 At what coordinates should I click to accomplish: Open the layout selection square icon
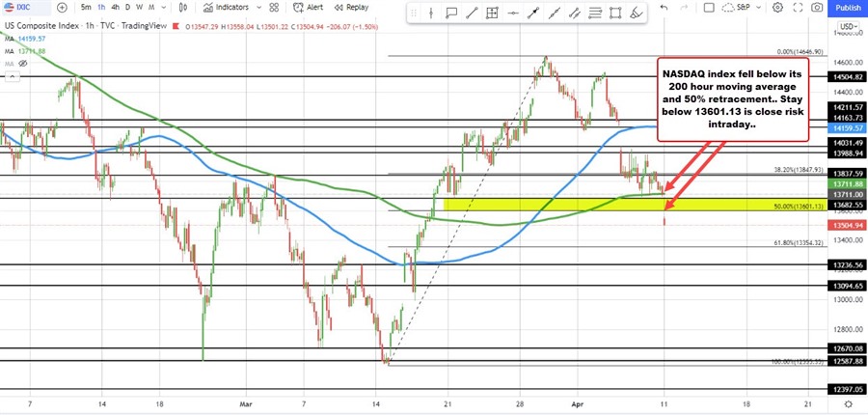(709, 7)
